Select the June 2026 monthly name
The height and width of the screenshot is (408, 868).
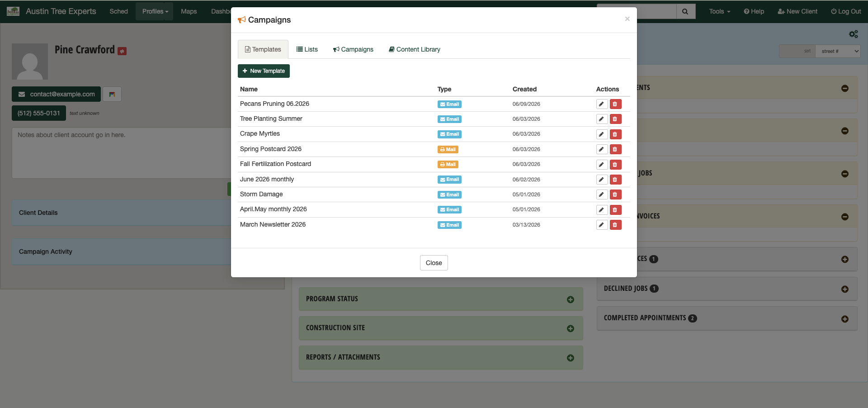tap(267, 179)
